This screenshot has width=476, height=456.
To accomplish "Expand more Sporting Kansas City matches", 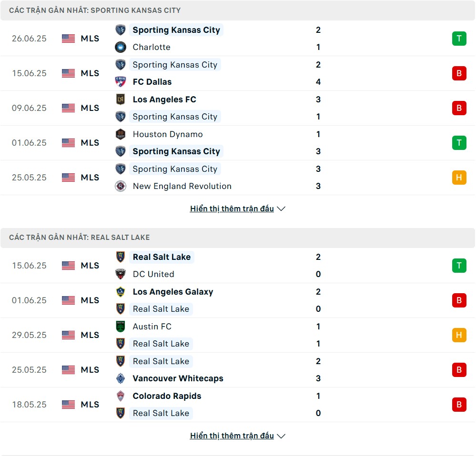I will pyautogui.click(x=238, y=208).
